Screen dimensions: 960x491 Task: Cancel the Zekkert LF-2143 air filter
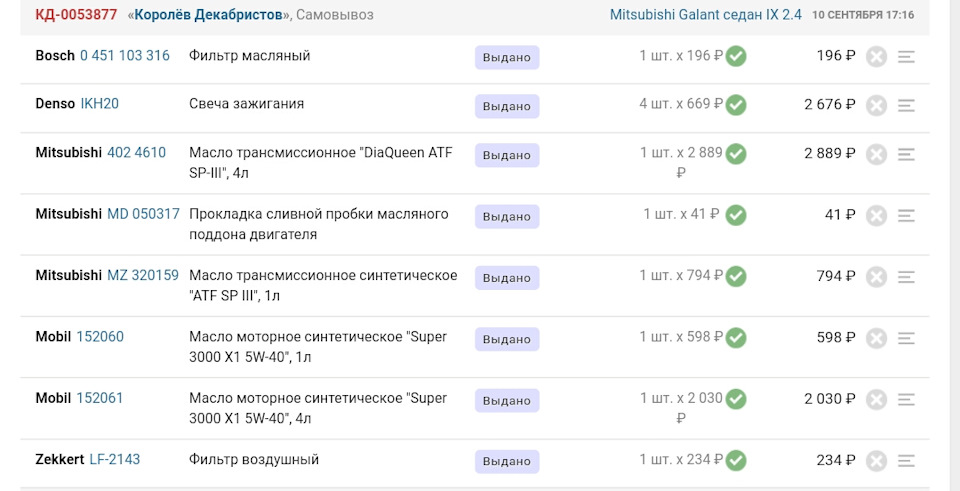(876, 461)
